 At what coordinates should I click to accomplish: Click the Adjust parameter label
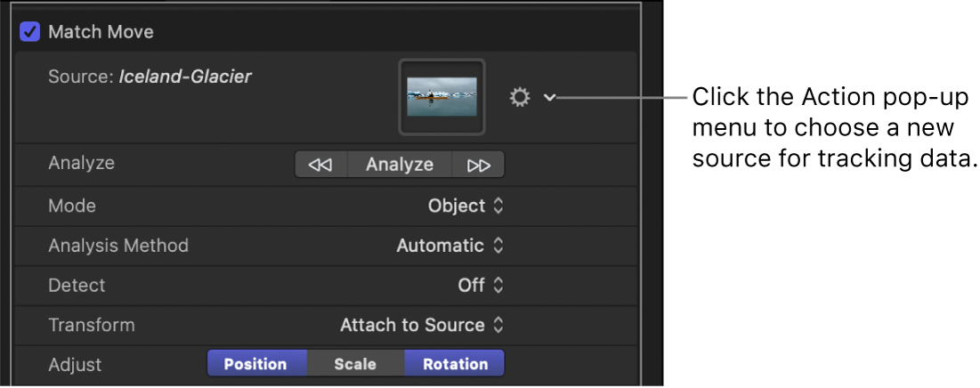click(x=75, y=365)
